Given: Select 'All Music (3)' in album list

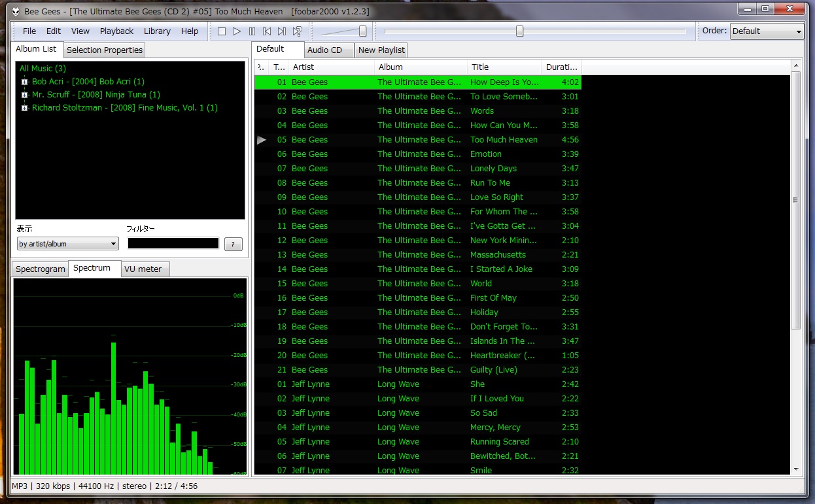Looking at the screenshot, I should click(43, 69).
